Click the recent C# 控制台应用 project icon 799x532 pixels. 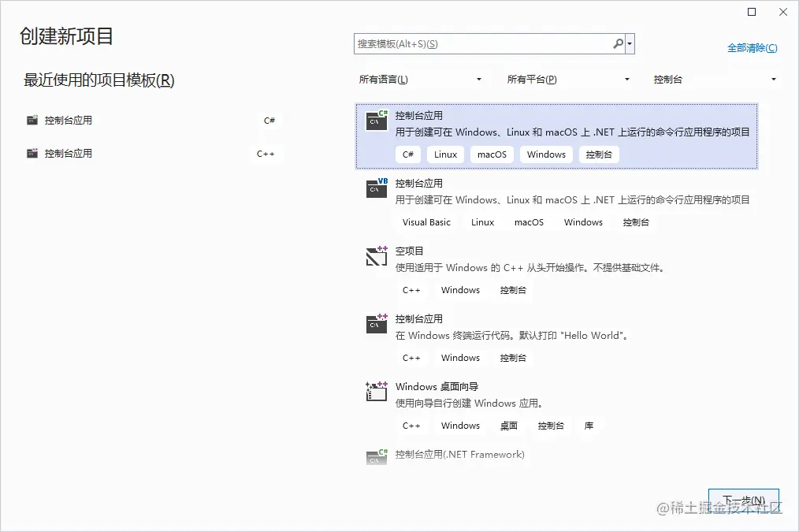[x=32, y=120]
